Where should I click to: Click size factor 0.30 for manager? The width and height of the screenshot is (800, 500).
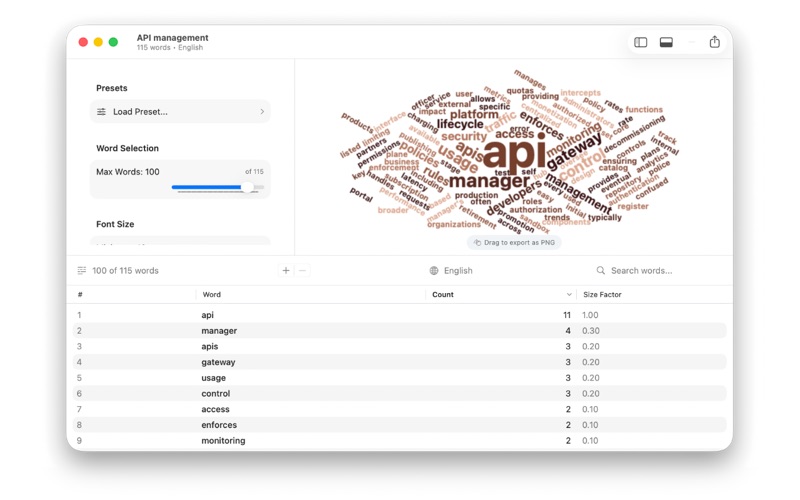tap(590, 331)
